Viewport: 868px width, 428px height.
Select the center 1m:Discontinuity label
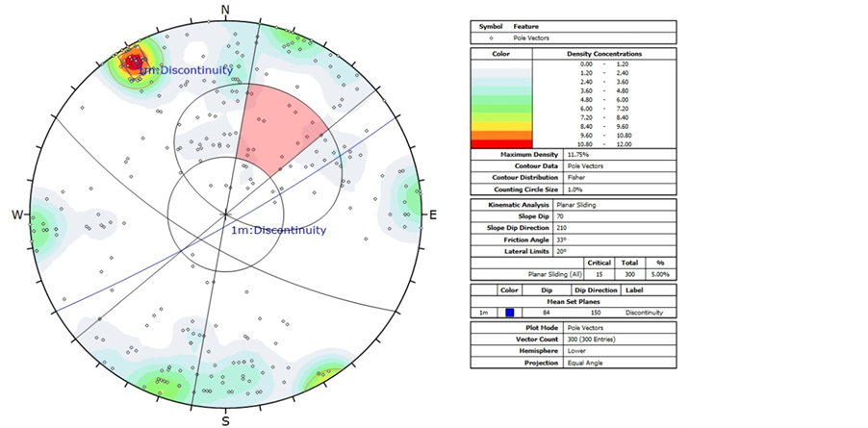coord(278,230)
